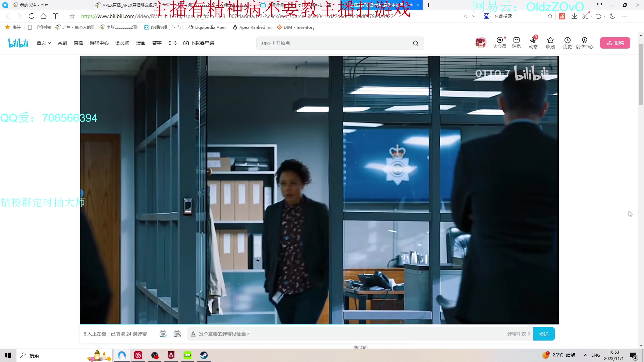Click the browser search magnifier icon
This screenshot has height=362, width=644.
point(550,16)
